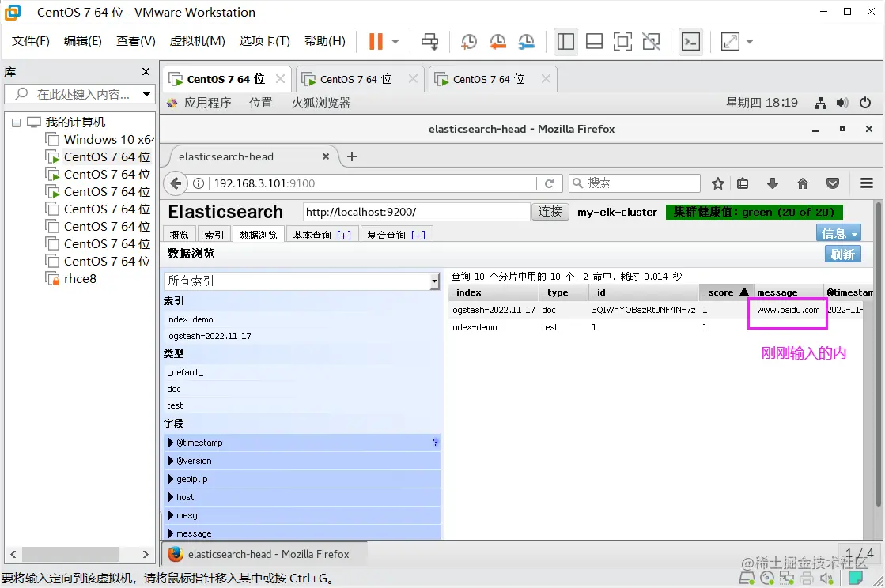Click the Firefox 搜索 search box

point(634,183)
